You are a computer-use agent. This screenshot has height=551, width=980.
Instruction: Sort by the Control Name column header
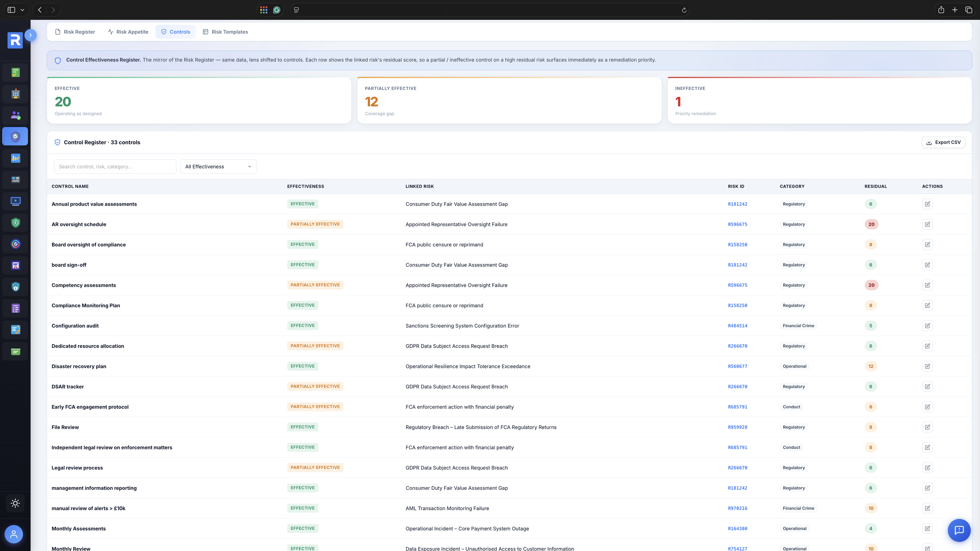(70, 187)
